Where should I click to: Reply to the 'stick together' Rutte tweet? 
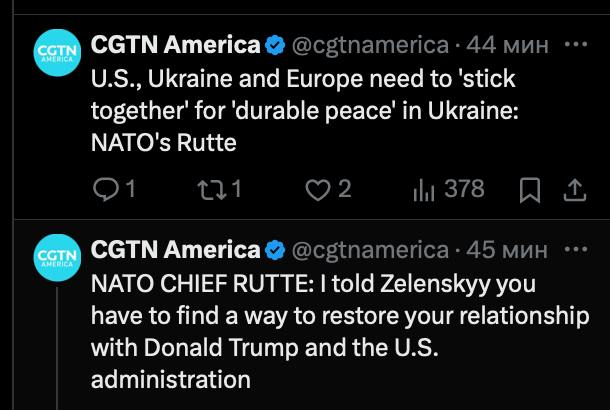pos(104,188)
